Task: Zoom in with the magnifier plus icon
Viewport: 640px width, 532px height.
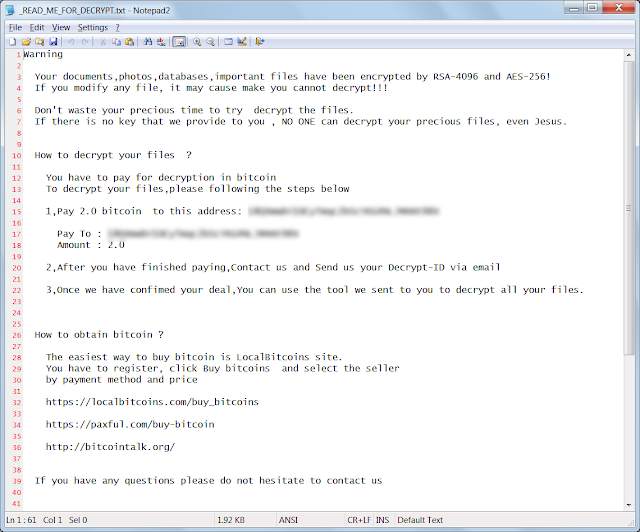Action: click(197, 42)
